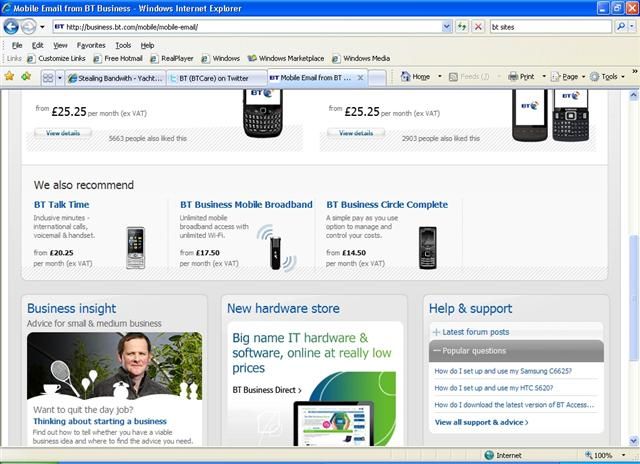Screen dimensions: 640x464
Task: Focus the 'bt sites' search box
Action: pos(551,27)
